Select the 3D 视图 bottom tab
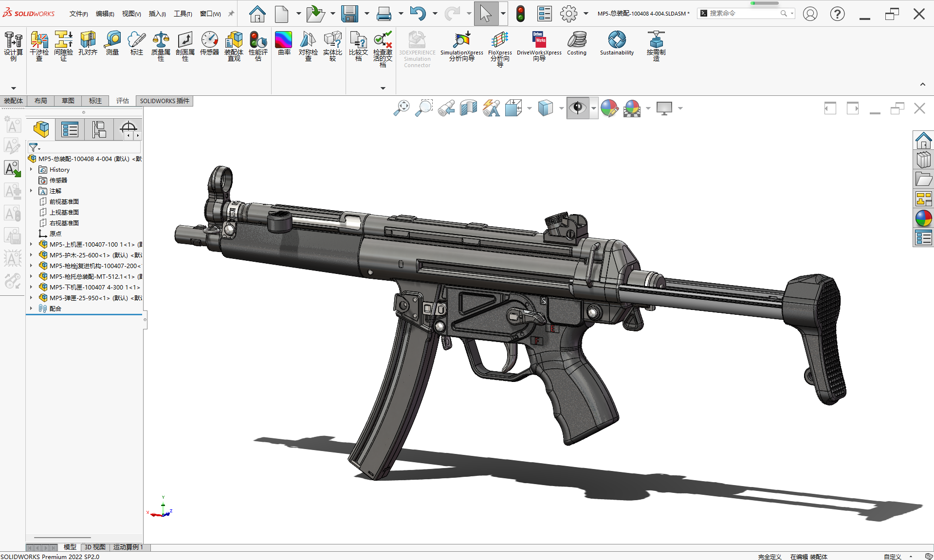 coord(95,547)
